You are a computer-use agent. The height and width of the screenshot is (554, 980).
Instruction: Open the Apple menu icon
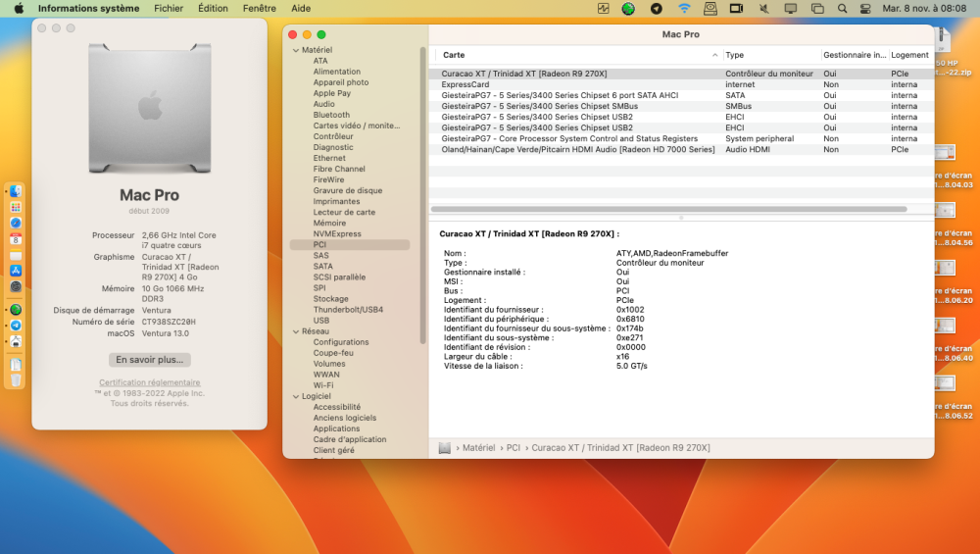click(x=19, y=8)
